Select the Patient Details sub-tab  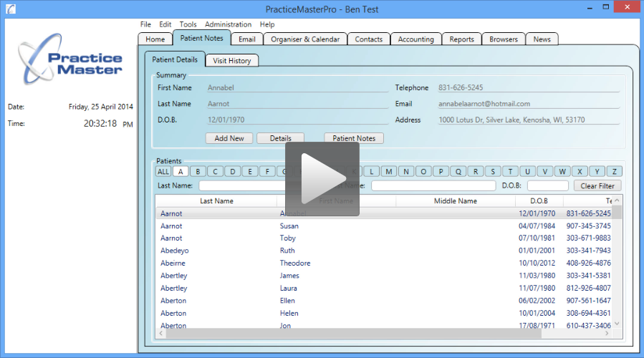click(175, 59)
